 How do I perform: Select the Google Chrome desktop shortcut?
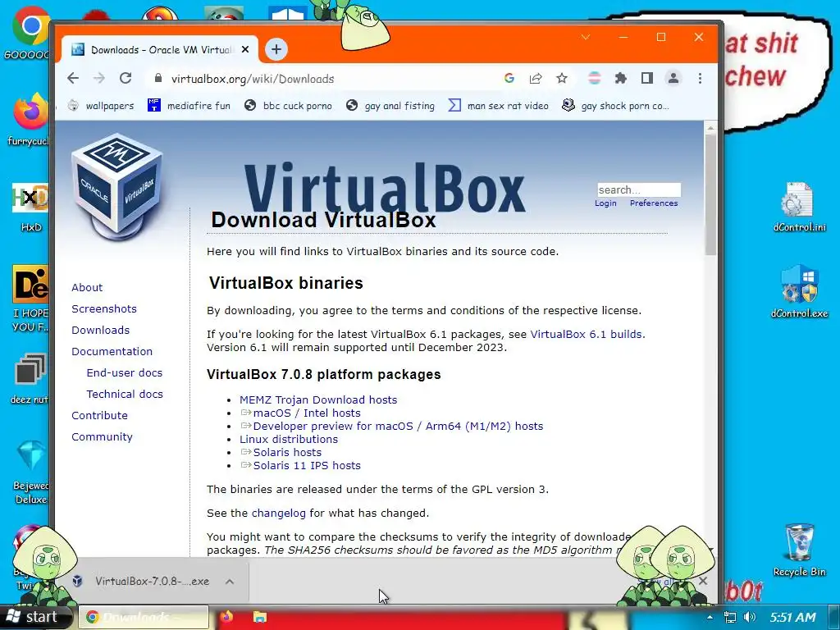30,32
